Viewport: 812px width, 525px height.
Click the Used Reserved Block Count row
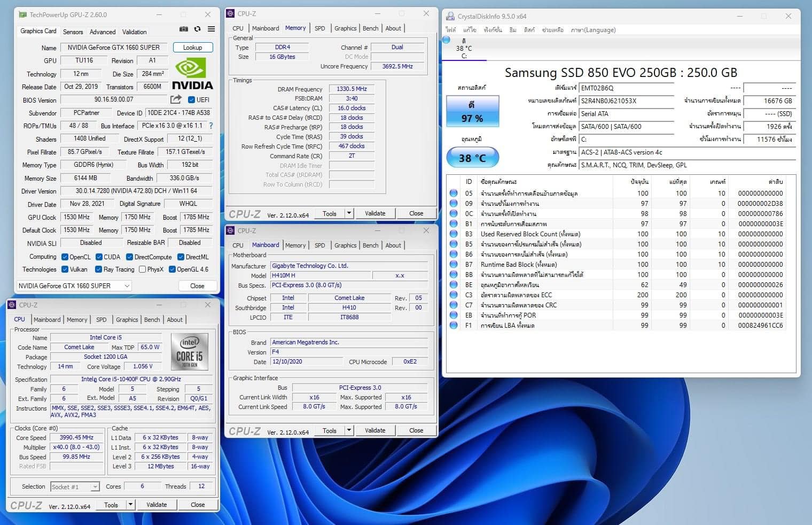616,234
